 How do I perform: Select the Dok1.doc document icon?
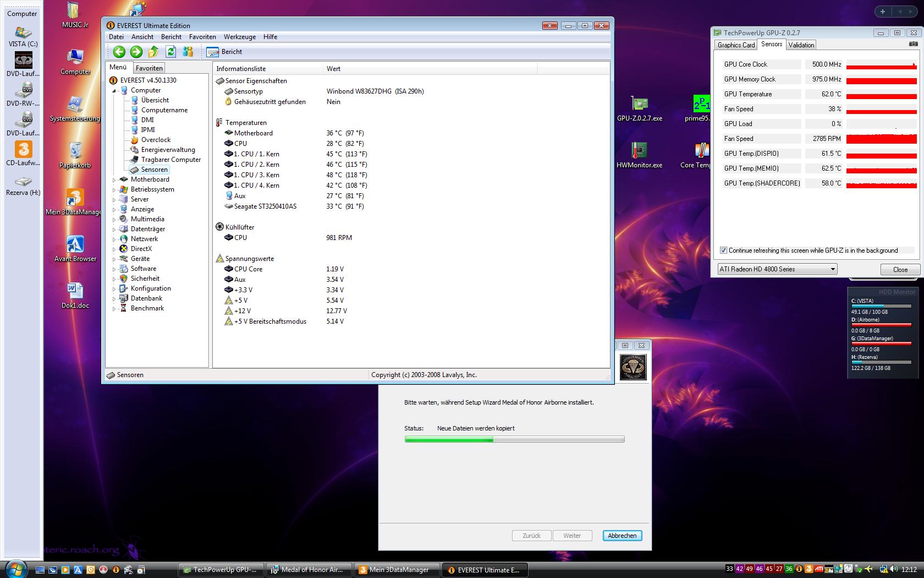click(x=75, y=296)
